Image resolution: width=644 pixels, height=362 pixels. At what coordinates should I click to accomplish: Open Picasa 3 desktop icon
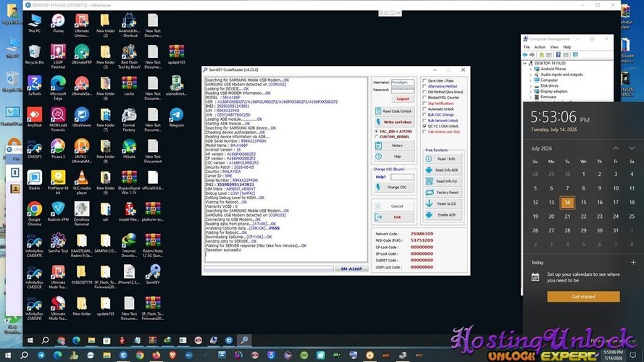pyautogui.click(x=58, y=149)
